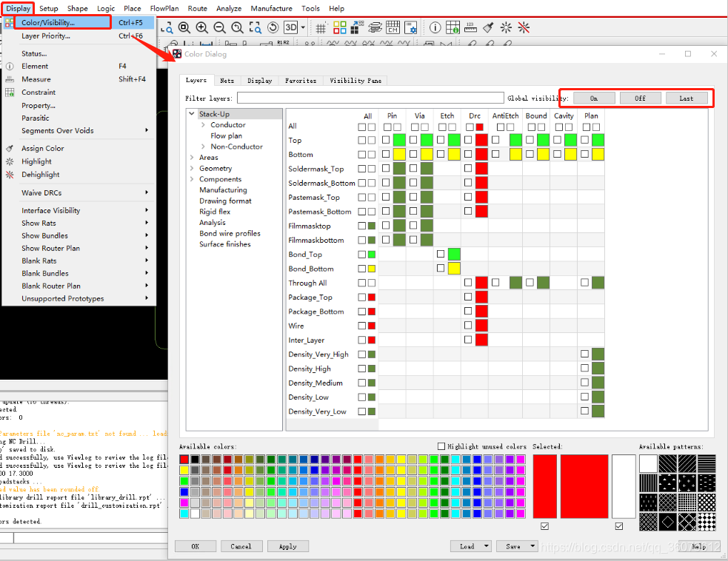Click the Assign Color brush icon in menu
This screenshot has width=728, height=561.
pyautogui.click(x=10, y=149)
